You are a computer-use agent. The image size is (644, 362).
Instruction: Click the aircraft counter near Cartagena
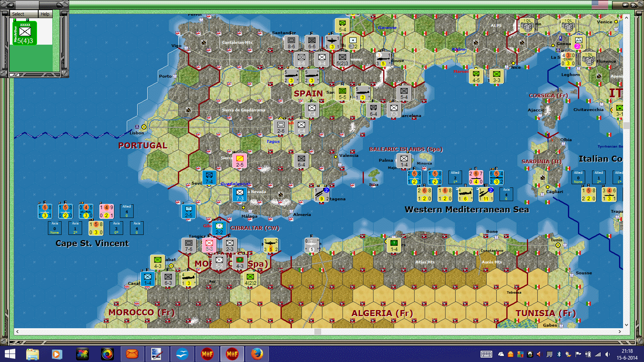322,195
